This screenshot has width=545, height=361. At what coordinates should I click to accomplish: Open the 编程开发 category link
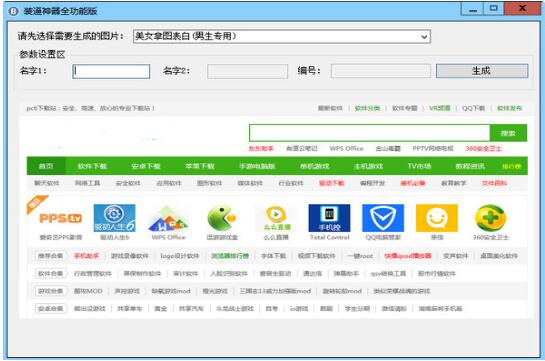point(372,183)
